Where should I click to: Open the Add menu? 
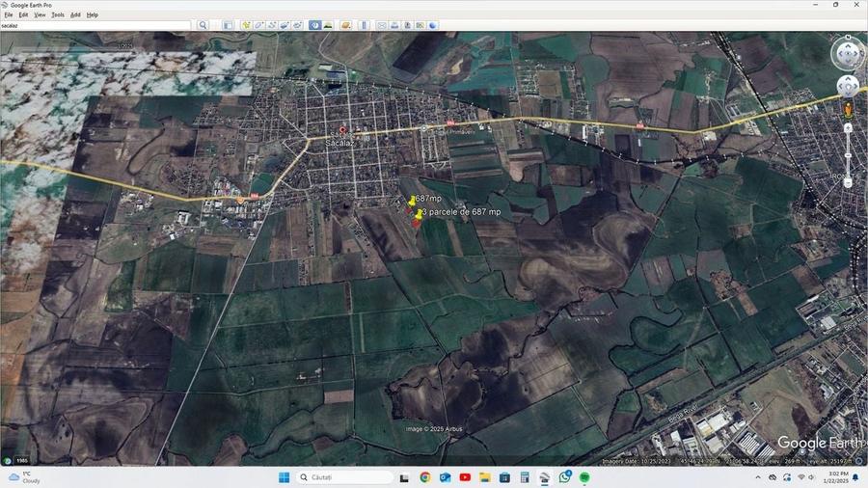pyautogui.click(x=75, y=15)
